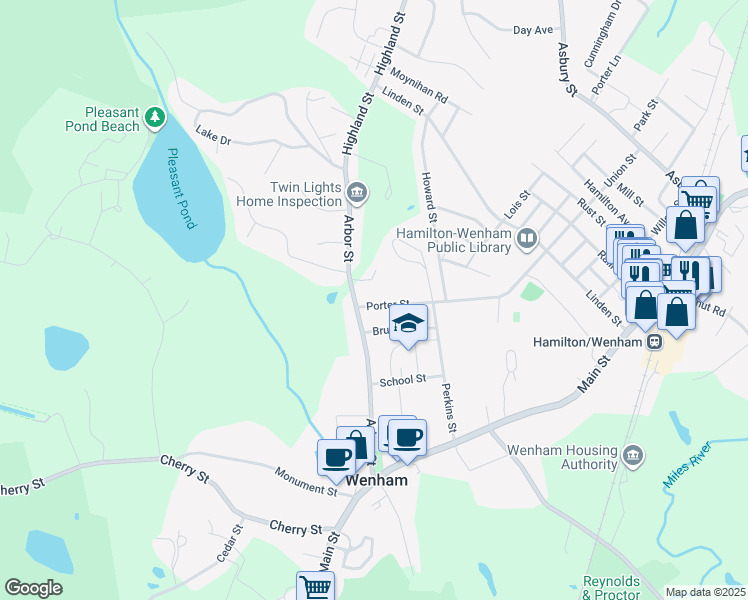
Task: Open the Hamilton-Wenham Public Library book pin
Action: 527,239
